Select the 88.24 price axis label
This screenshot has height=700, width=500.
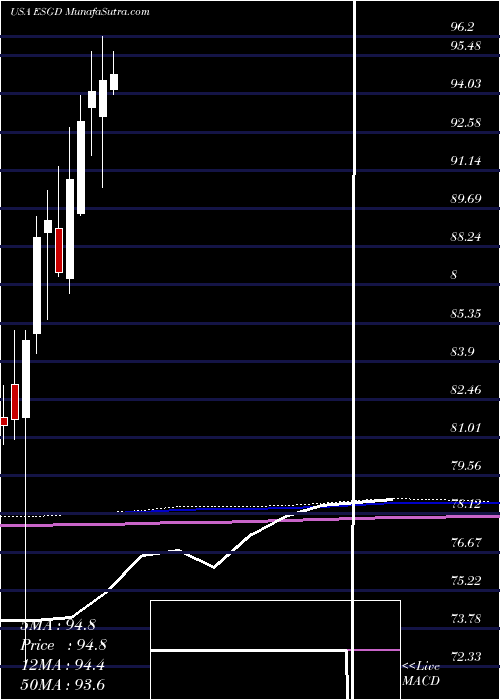tap(466, 237)
